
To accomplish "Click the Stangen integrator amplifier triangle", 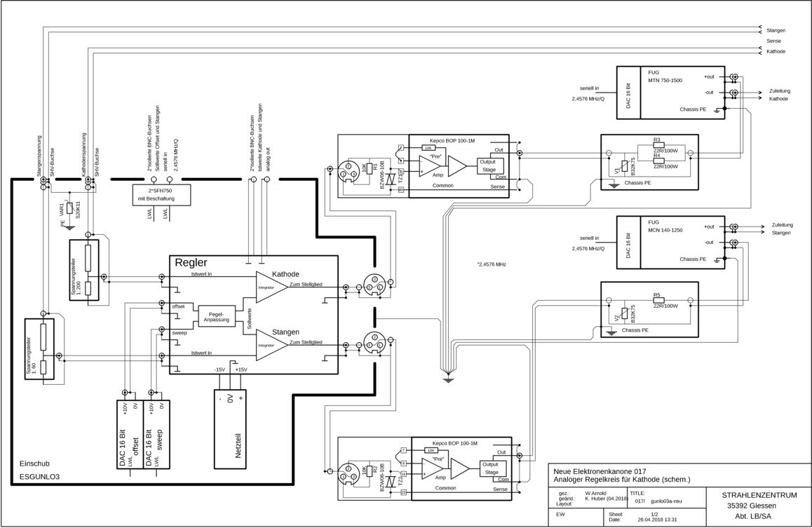I will (271, 345).
